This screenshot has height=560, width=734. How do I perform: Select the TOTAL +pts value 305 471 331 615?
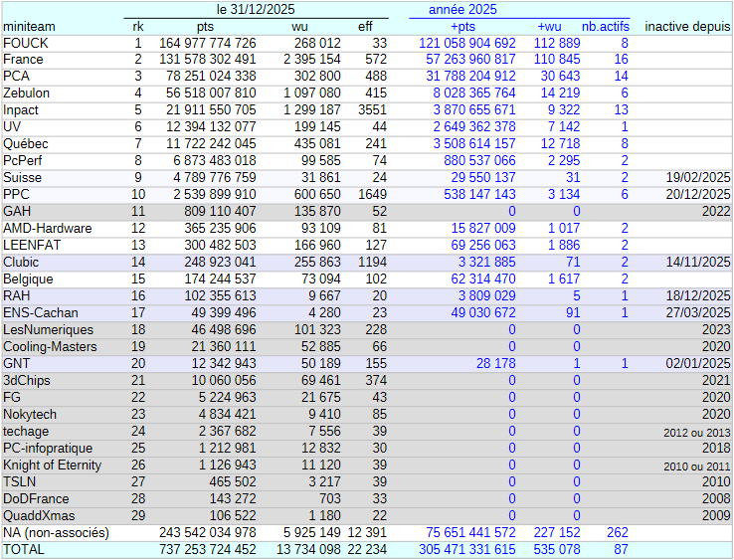pos(467,550)
